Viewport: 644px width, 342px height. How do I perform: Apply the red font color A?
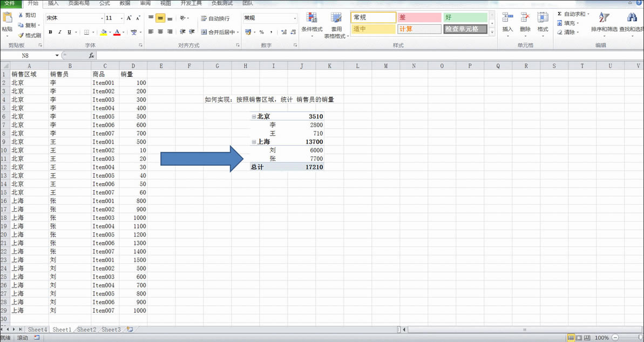pos(117,32)
